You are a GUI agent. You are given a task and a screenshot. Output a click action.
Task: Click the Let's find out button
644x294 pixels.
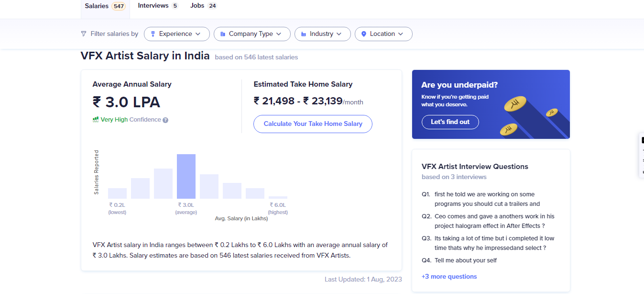(450, 122)
